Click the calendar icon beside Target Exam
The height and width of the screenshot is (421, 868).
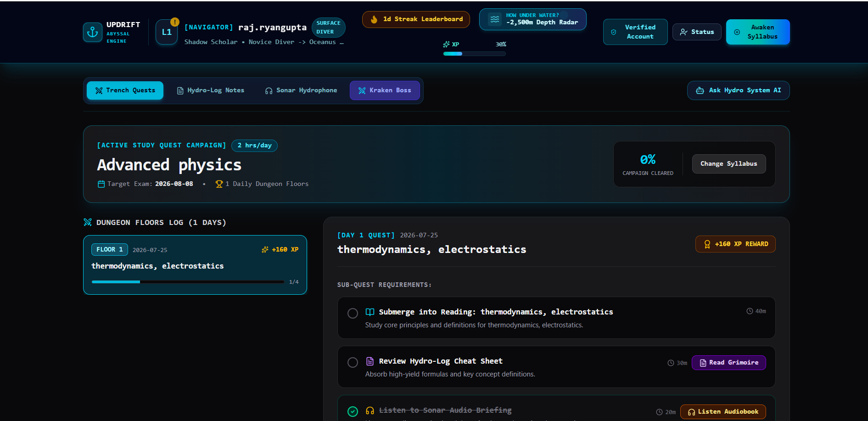[x=101, y=184]
